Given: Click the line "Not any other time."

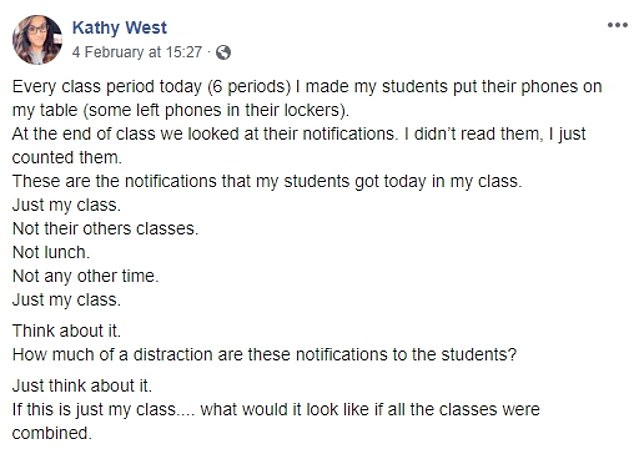Looking at the screenshot, I should click(85, 275).
